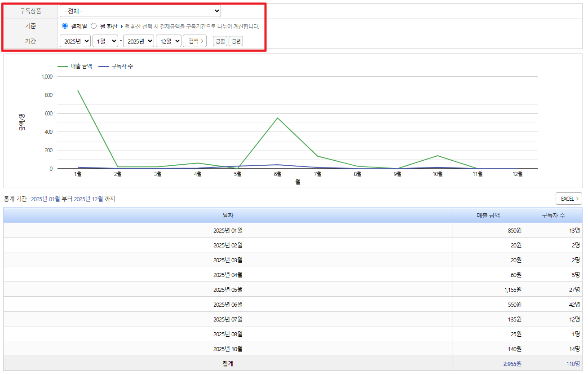The width and height of the screenshot is (588, 374).
Task: Open the start month 1월 dropdown
Action: point(106,41)
